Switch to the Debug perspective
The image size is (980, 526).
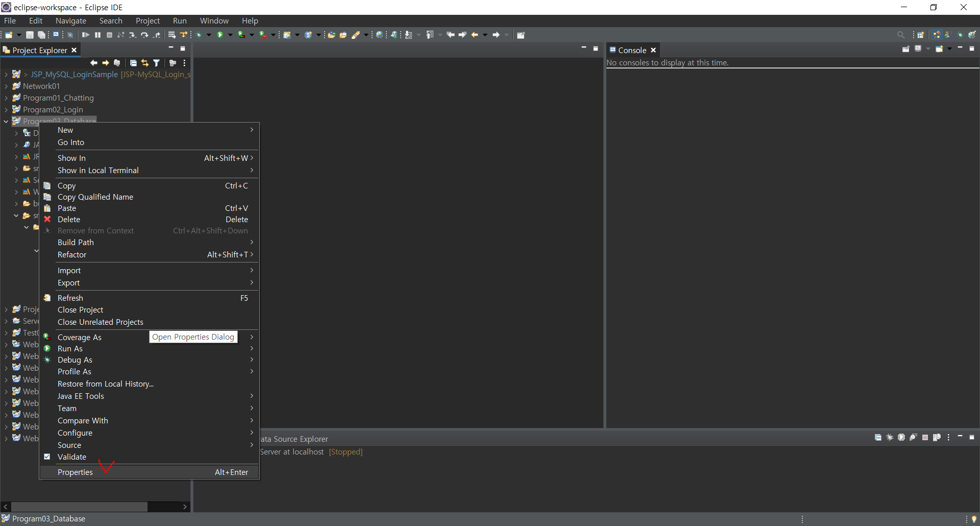(960, 35)
